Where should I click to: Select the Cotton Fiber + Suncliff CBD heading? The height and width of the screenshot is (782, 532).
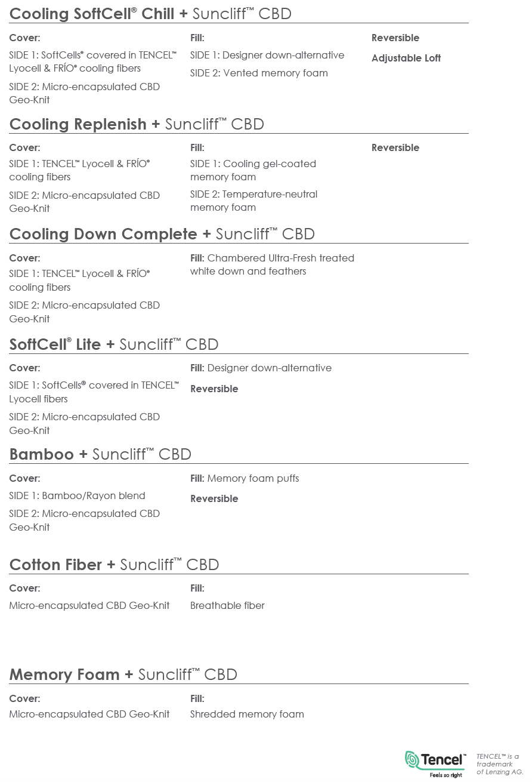114,565
